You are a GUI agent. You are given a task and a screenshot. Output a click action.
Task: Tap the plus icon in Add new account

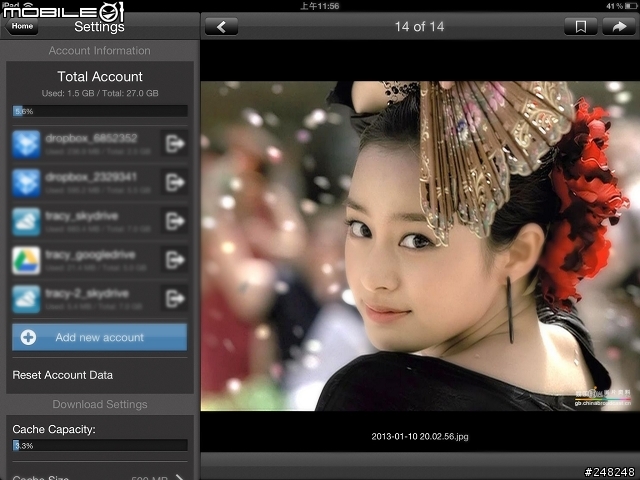[x=28, y=337]
